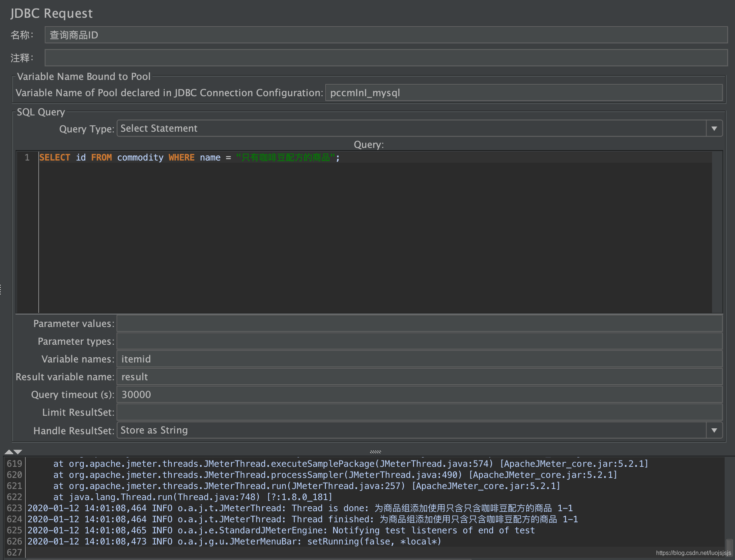Click the Query timeout field showing 30000
The image size is (735, 560).
(x=420, y=395)
